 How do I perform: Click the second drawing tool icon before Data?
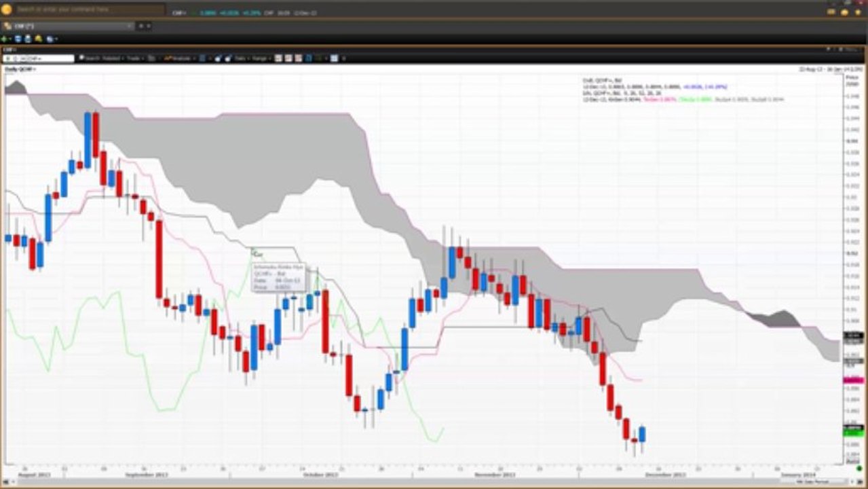coord(228,58)
